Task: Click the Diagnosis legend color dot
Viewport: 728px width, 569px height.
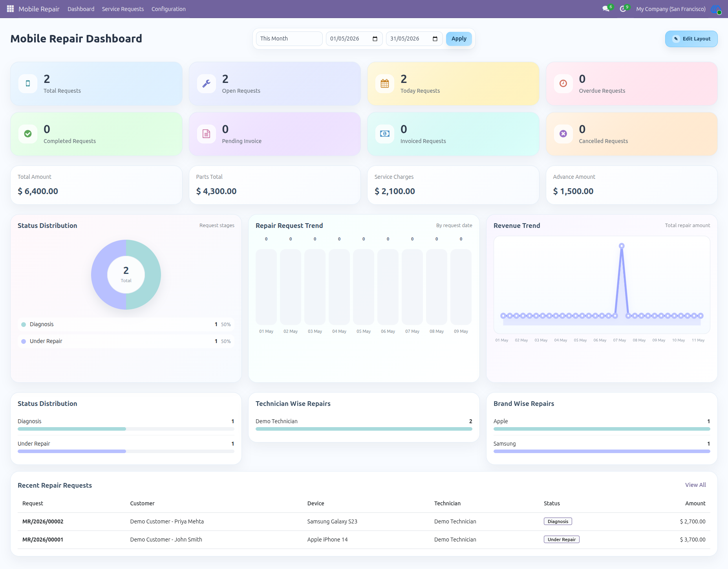Action: tap(24, 325)
